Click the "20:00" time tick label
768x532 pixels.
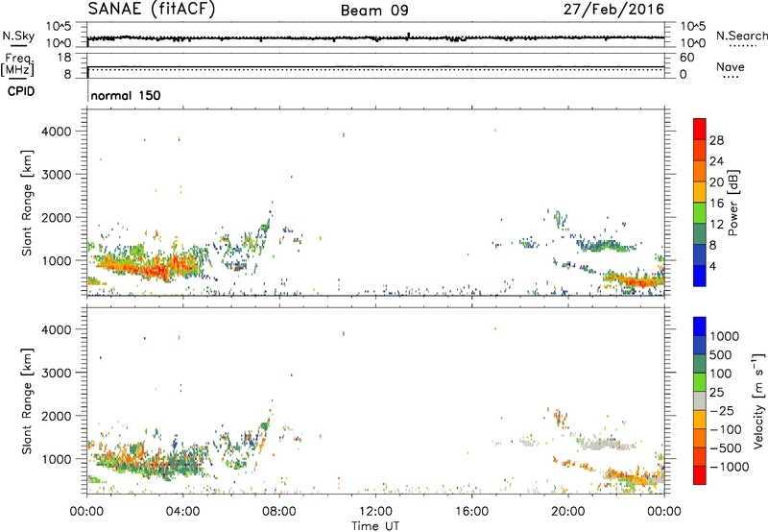pyautogui.click(x=567, y=512)
